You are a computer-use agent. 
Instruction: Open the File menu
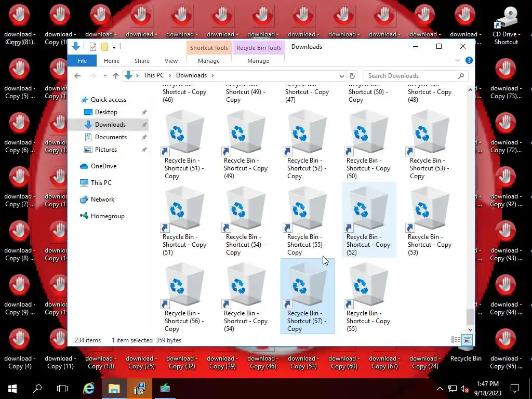[x=82, y=61]
